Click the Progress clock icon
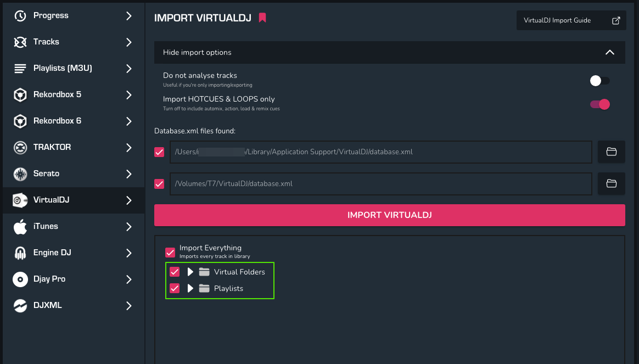The image size is (639, 364). point(20,15)
